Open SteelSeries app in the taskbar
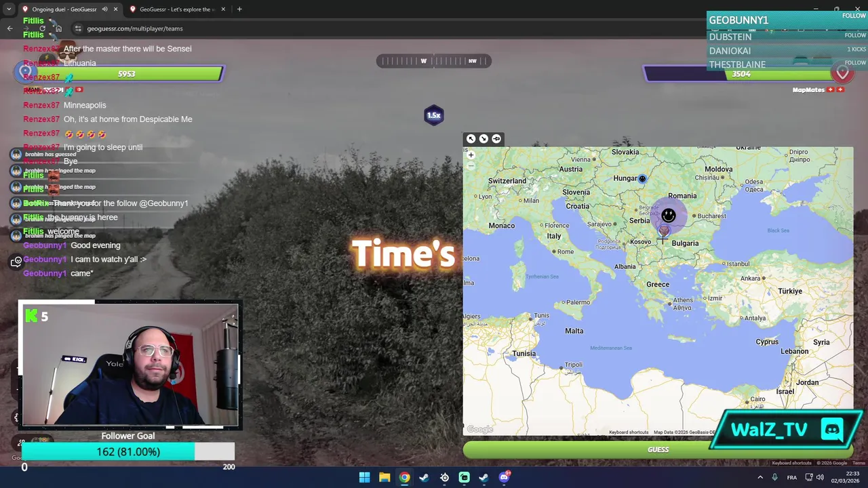Viewport: 868px width, 488px height. 444,477
